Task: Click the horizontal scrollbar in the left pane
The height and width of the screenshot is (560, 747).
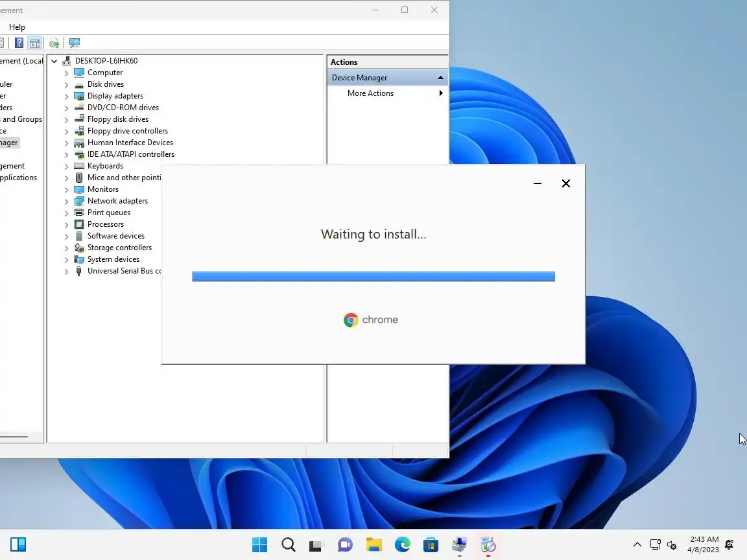Action: click(14, 437)
